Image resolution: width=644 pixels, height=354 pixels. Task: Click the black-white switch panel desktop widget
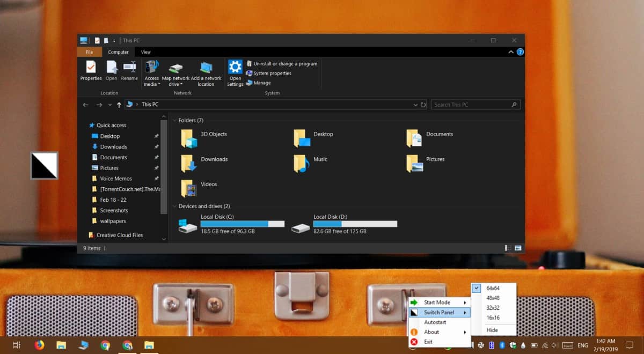[45, 165]
